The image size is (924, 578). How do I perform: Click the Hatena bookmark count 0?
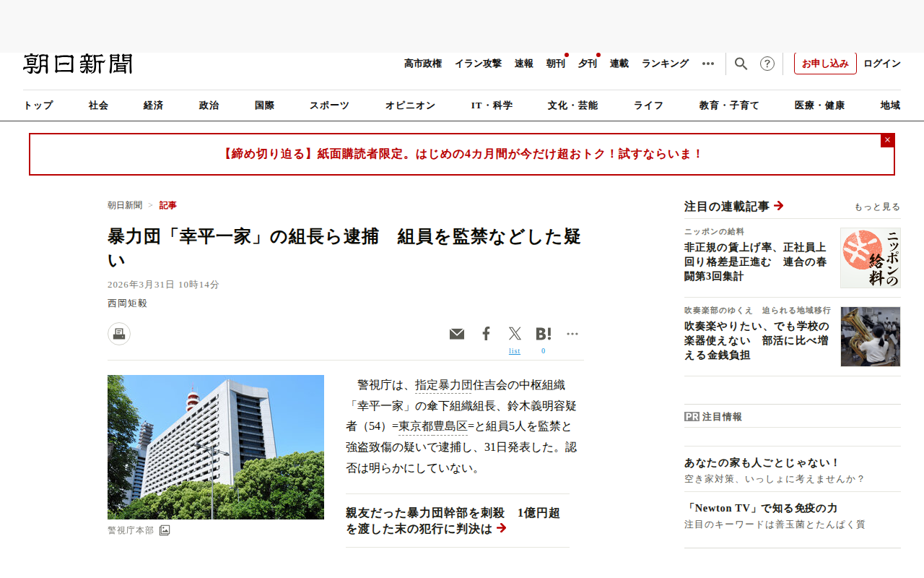click(544, 351)
